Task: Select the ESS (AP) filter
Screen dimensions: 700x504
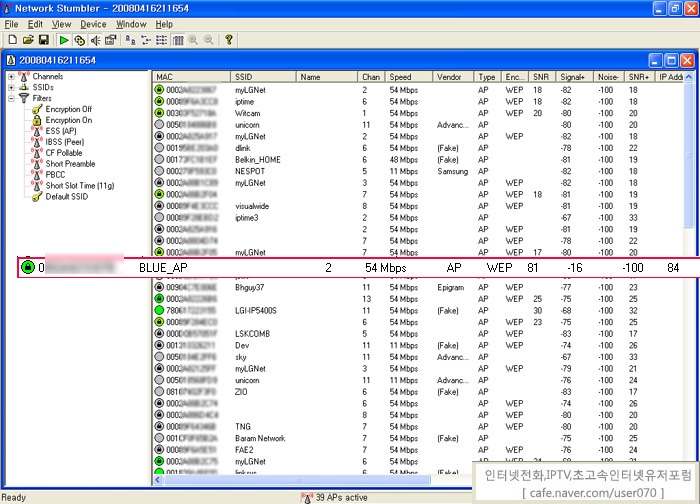Action: (61, 131)
